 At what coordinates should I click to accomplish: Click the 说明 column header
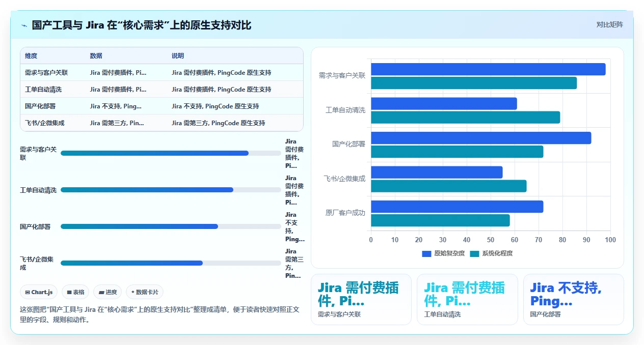(x=178, y=56)
